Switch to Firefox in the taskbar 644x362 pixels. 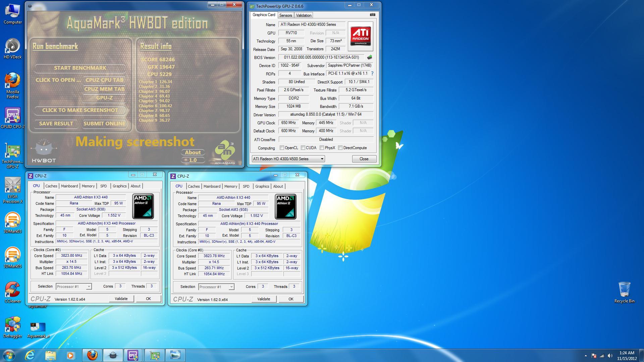pos(92,355)
